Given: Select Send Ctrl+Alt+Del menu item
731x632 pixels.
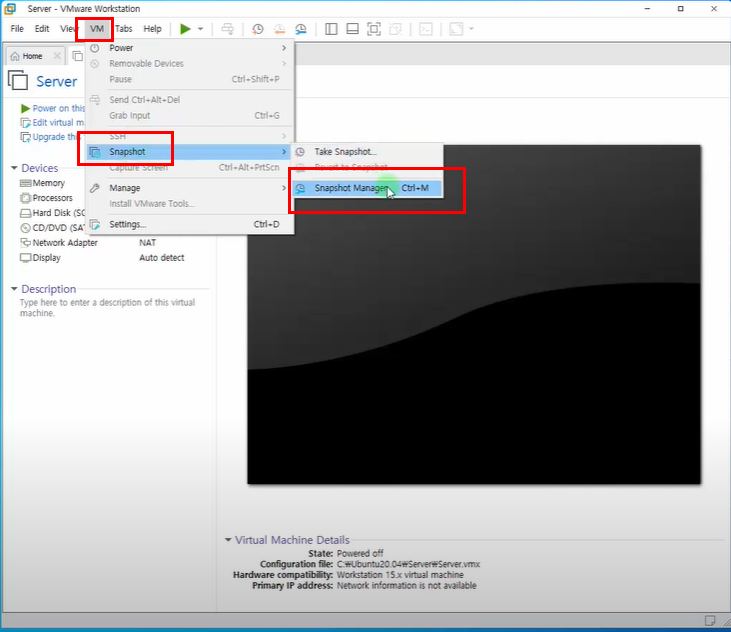Looking at the screenshot, I should tap(189, 100).
